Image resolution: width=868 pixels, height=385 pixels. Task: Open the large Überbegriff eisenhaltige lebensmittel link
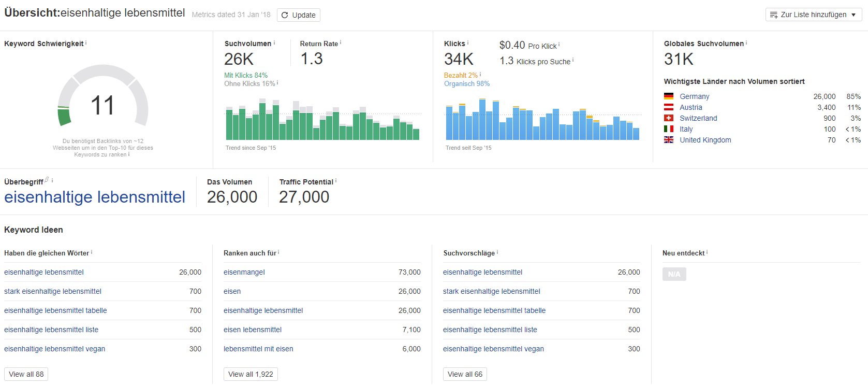point(95,197)
